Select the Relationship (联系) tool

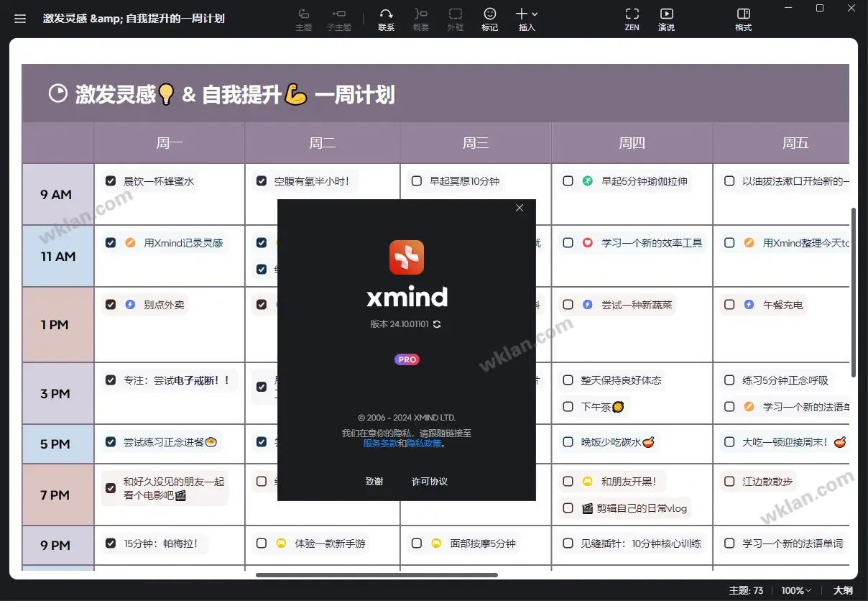coord(387,19)
